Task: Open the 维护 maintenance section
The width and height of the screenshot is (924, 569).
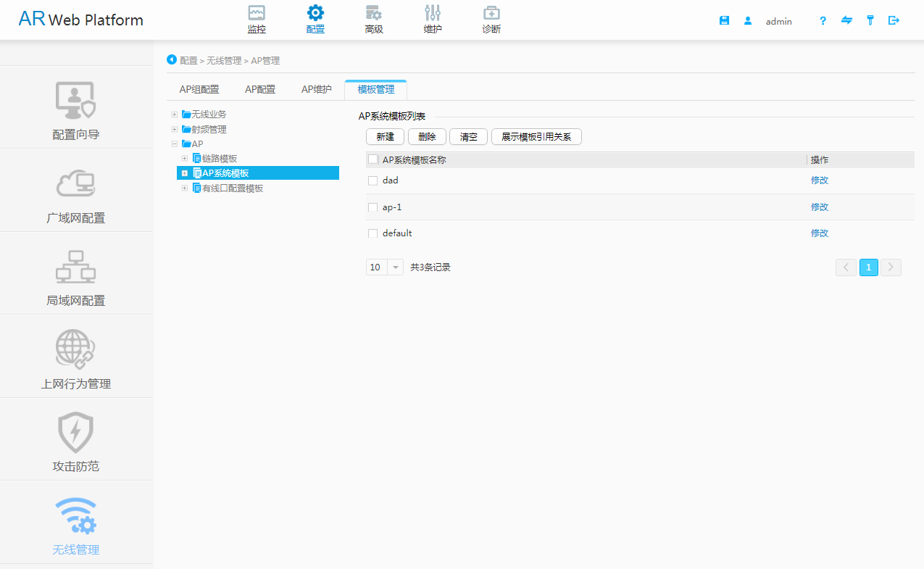Action: pyautogui.click(x=433, y=18)
